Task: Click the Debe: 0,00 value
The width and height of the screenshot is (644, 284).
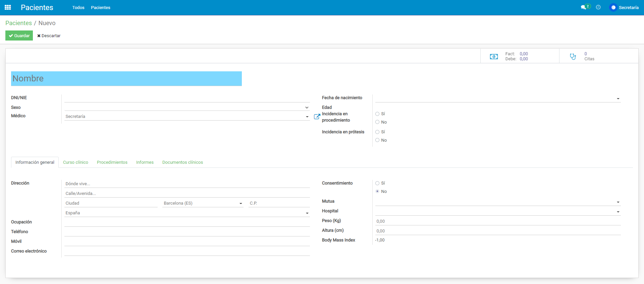Action: click(x=524, y=59)
